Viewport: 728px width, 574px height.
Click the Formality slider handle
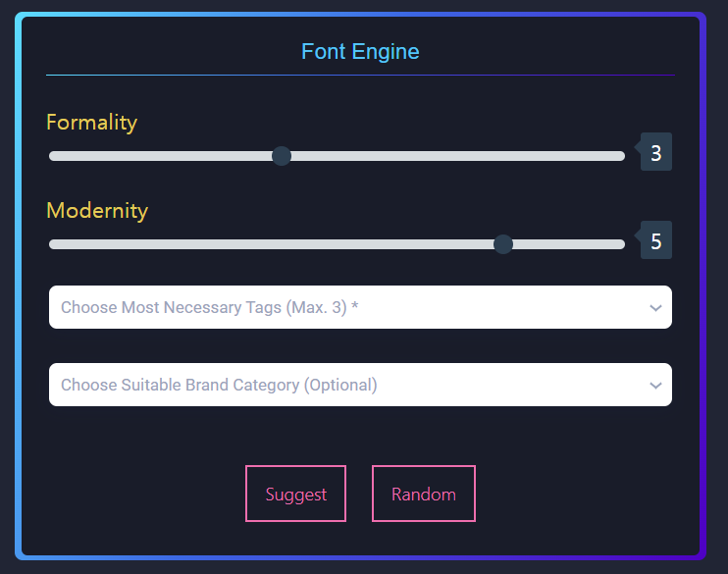pyautogui.click(x=282, y=156)
